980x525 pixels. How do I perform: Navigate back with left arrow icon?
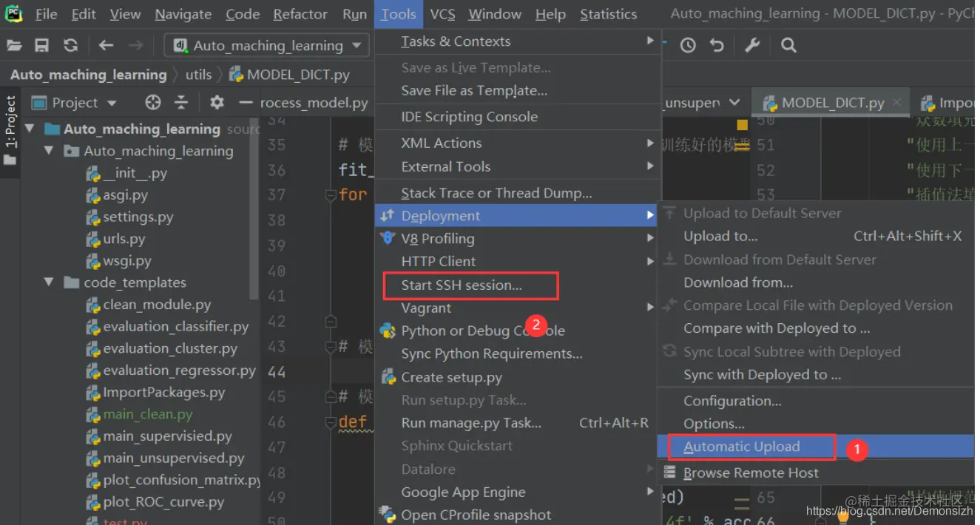click(x=106, y=46)
